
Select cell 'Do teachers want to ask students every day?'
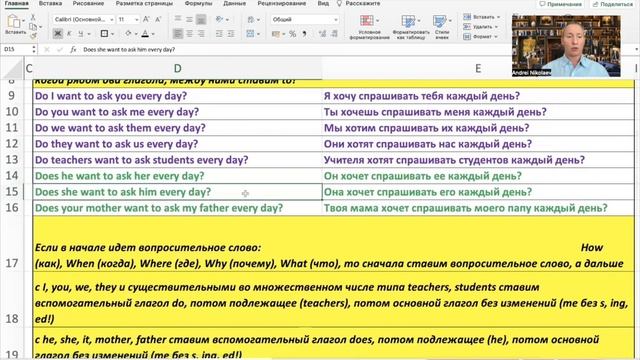tap(178, 160)
